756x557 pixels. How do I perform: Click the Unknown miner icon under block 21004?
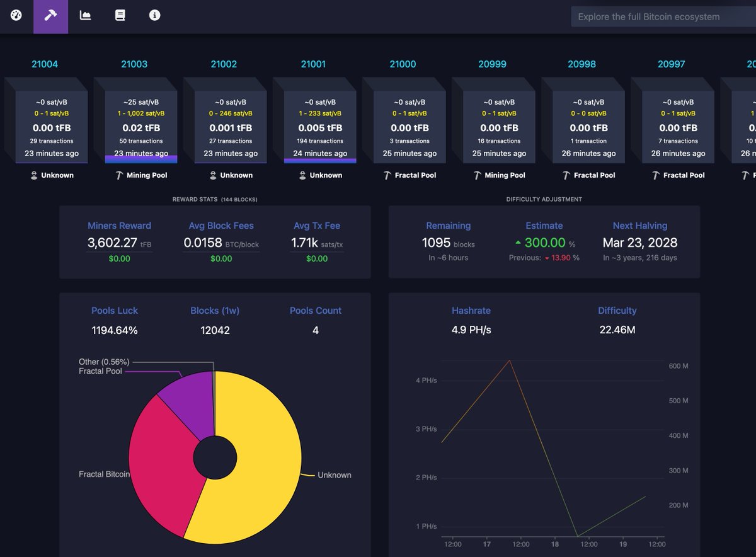[x=34, y=175]
